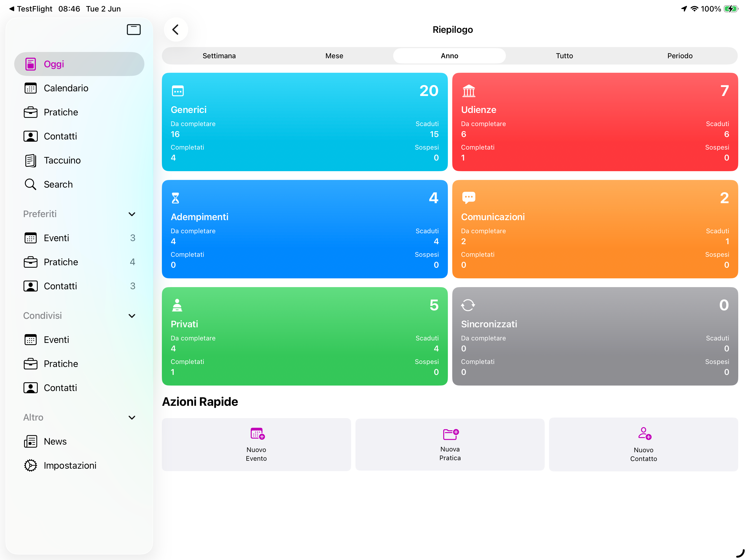Open Contatti in the main sidebar list

[x=79, y=136]
